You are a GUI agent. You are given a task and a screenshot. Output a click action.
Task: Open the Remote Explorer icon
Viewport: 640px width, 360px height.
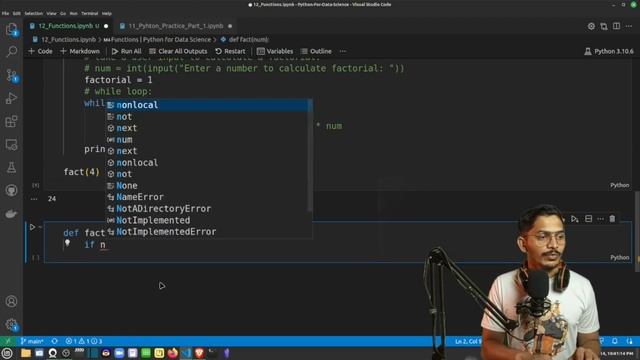pos(11,144)
